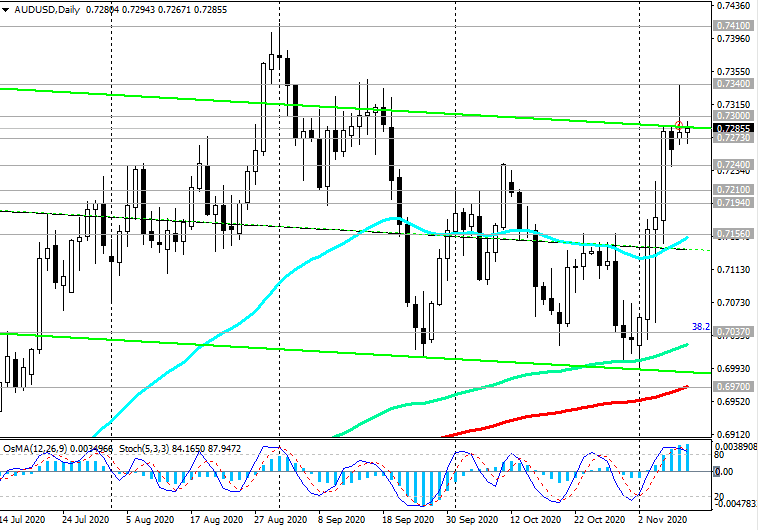Click the 18 Sep 2020 date label

tap(408, 520)
